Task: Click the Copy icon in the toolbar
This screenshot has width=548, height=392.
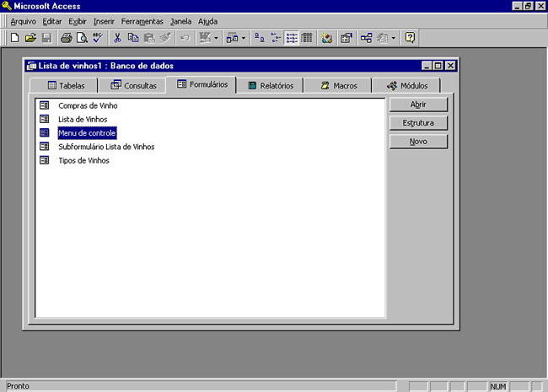Action: pyautogui.click(x=133, y=38)
